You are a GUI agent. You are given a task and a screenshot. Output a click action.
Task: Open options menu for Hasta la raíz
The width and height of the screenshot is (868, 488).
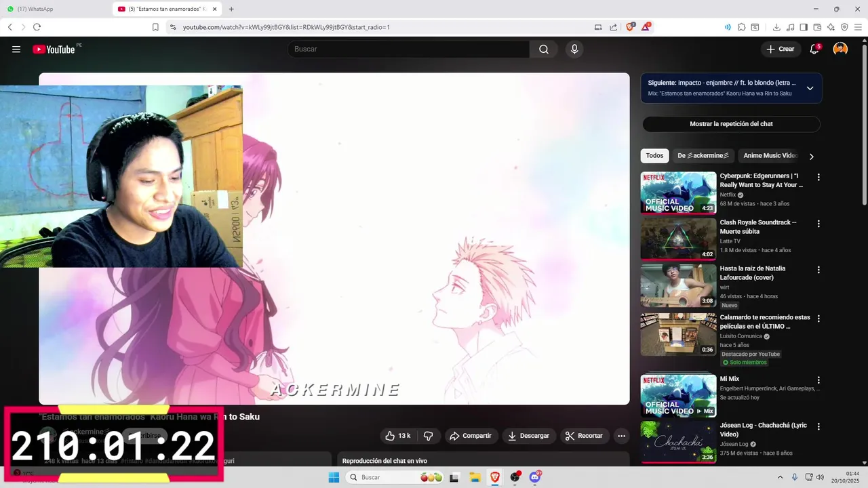818,270
